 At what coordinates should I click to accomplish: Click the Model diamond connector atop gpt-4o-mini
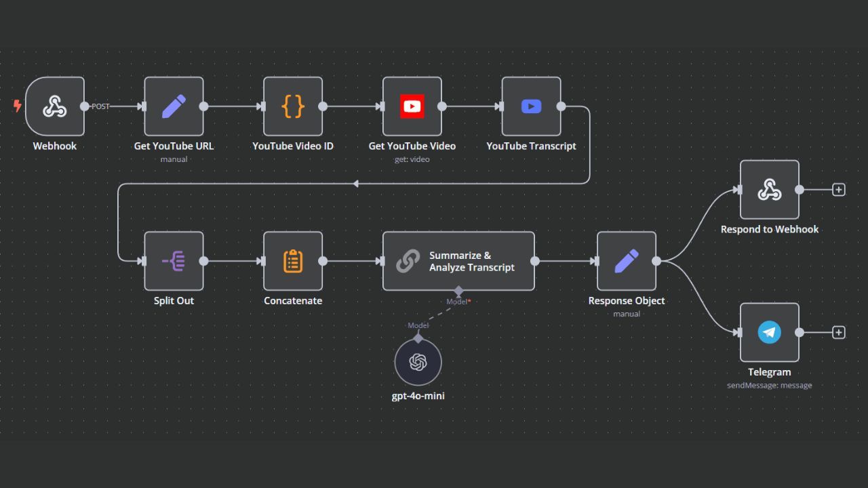(418, 338)
